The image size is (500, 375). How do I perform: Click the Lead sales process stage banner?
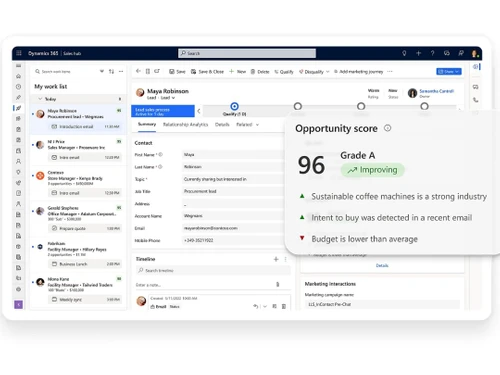pos(163,111)
